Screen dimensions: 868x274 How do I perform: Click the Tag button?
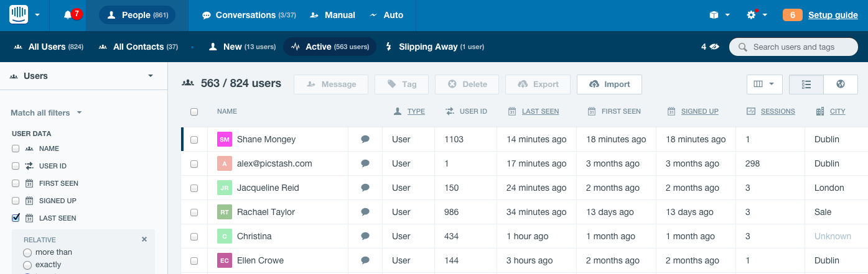click(x=401, y=84)
